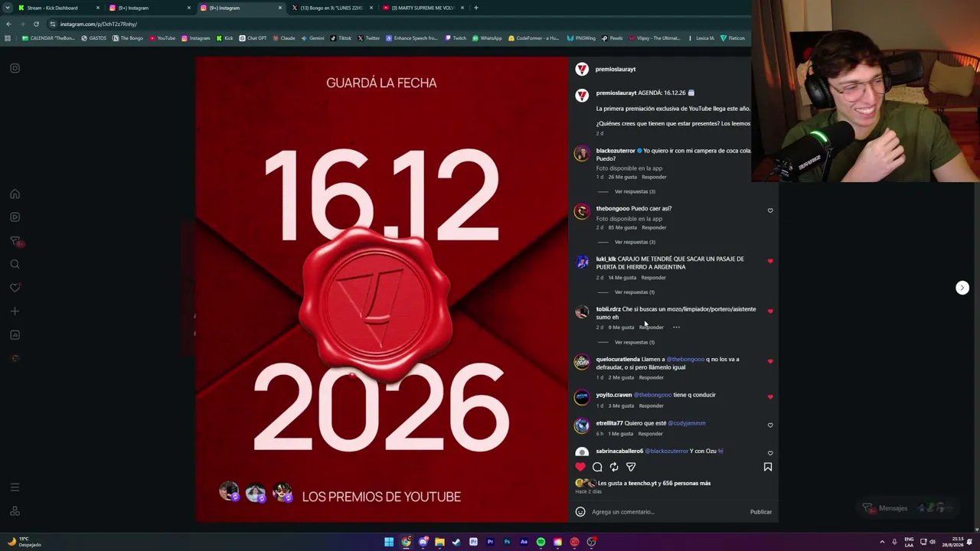Click @codyjammm mention link
980x551 pixels.
pos(687,423)
